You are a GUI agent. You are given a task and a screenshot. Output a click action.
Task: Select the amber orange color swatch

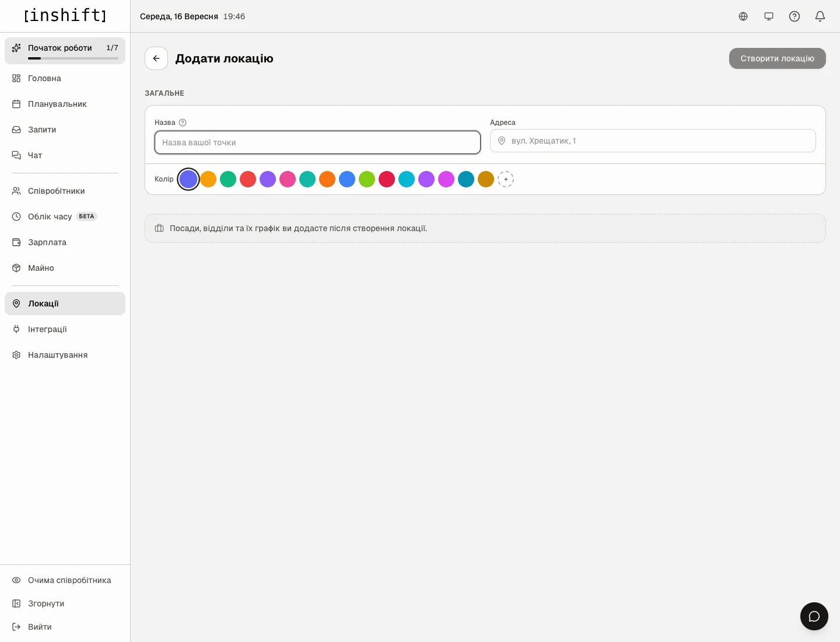(208, 179)
